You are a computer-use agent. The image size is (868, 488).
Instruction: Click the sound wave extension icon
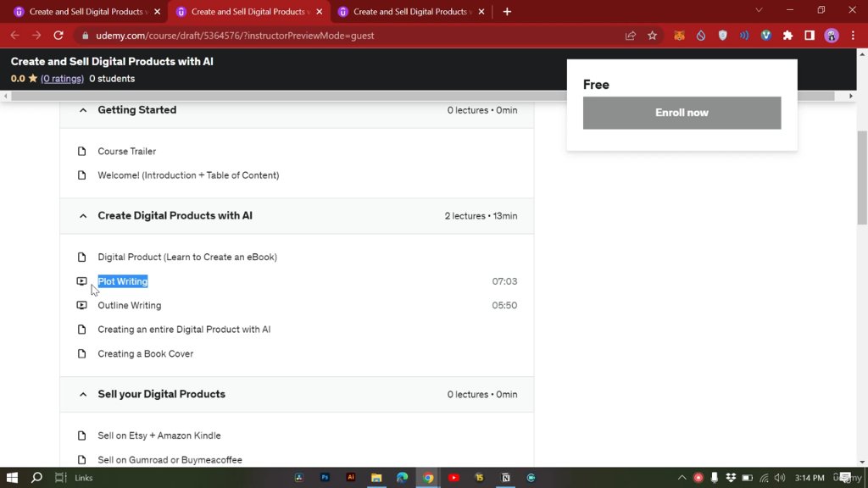pyautogui.click(x=744, y=36)
